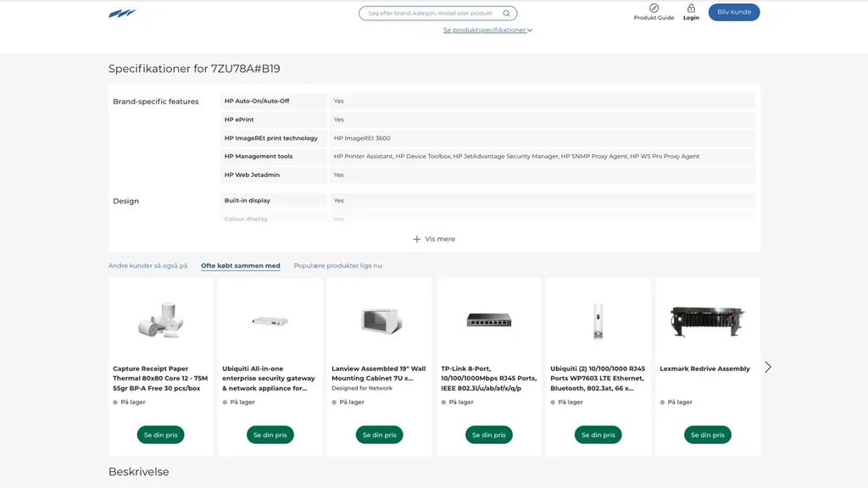Viewport: 868px width, 488px height.
Task: Expand Se produktspecifikationer dropdown
Action: click(x=487, y=30)
